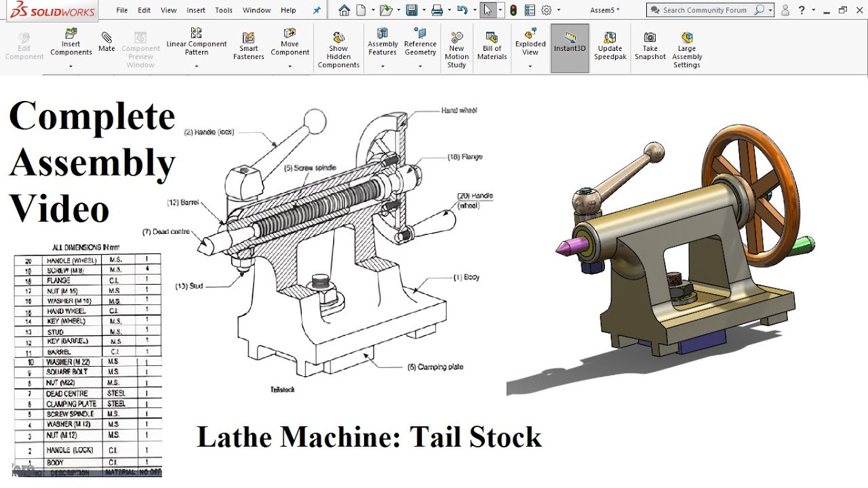Start a New Motion Study
The height and width of the screenshot is (488, 868).
pyautogui.click(x=457, y=49)
